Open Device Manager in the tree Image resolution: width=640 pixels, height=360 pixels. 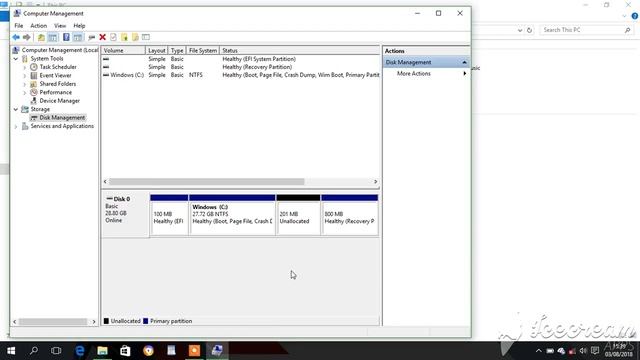[60, 101]
